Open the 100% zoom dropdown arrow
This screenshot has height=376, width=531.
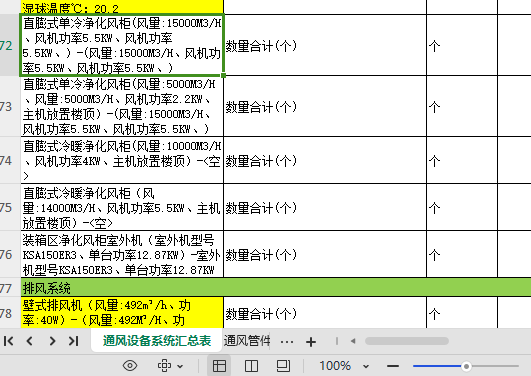pyautogui.click(x=366, y=366)
